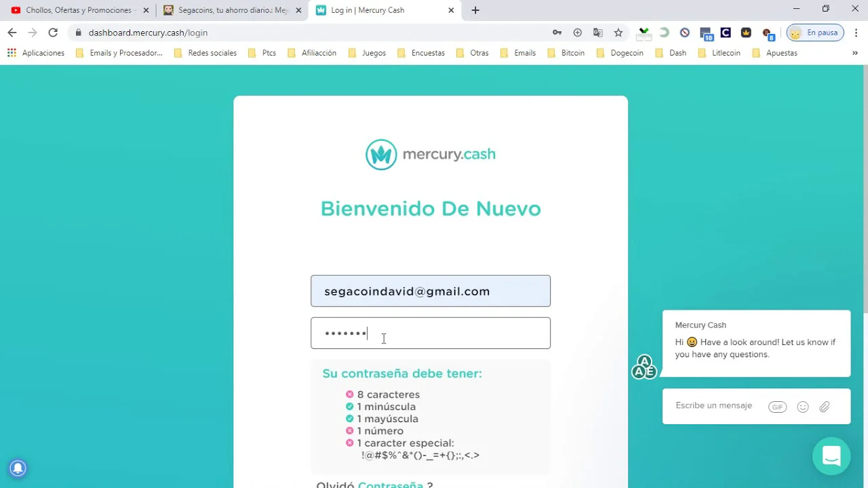Attach a file in chat
Screen dimensions: 868x488
[x=825, y=407]
